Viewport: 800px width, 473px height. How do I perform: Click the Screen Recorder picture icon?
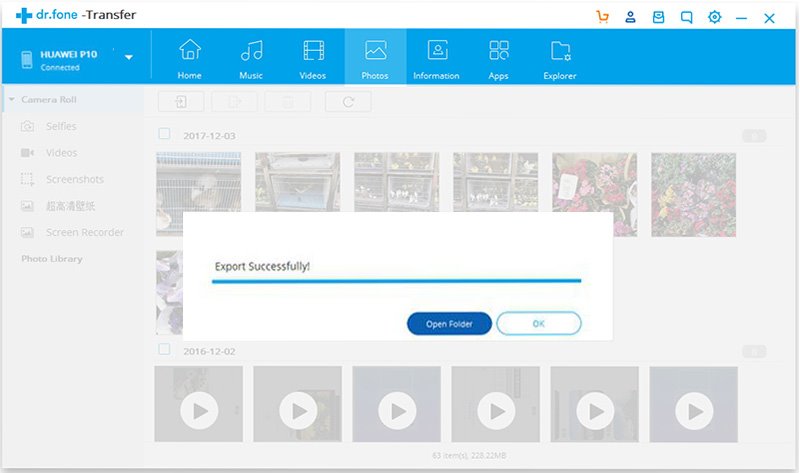click(27, 233)
